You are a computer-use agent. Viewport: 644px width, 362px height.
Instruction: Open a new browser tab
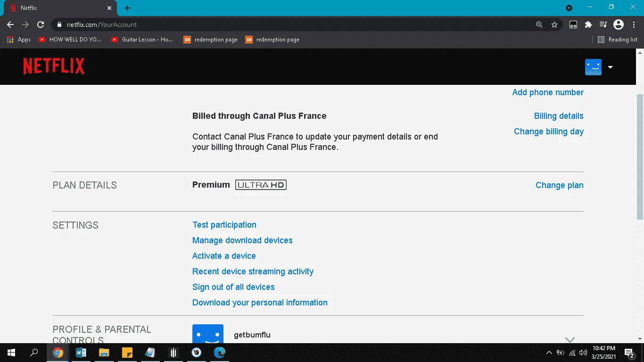point(127,8)
